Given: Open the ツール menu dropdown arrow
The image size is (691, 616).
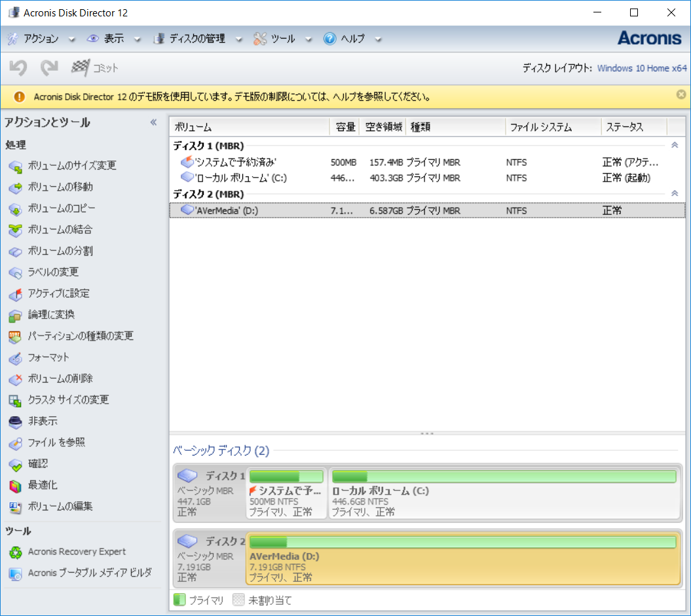Looking at the screenshot, I should (x=308, y=39).
